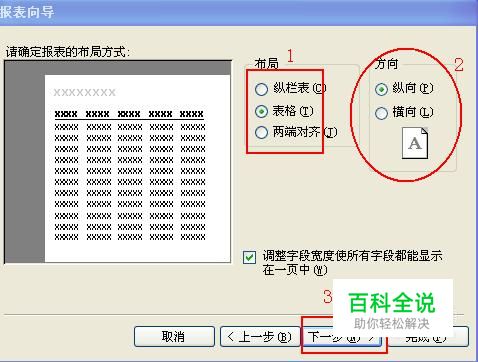This screenshot has height=362, width=478.
Task: Set orientation to 纵向 portrait
Action: (x=381, y=89)
